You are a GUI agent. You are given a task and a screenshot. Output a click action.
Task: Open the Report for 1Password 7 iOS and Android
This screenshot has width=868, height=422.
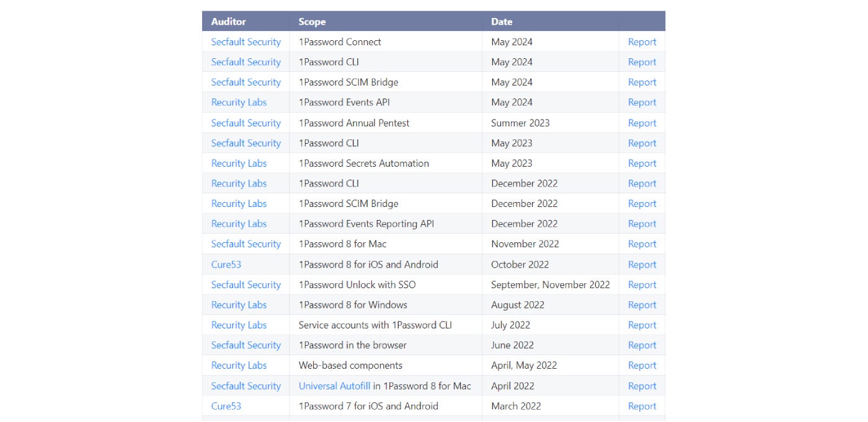[x=642, y=406]
